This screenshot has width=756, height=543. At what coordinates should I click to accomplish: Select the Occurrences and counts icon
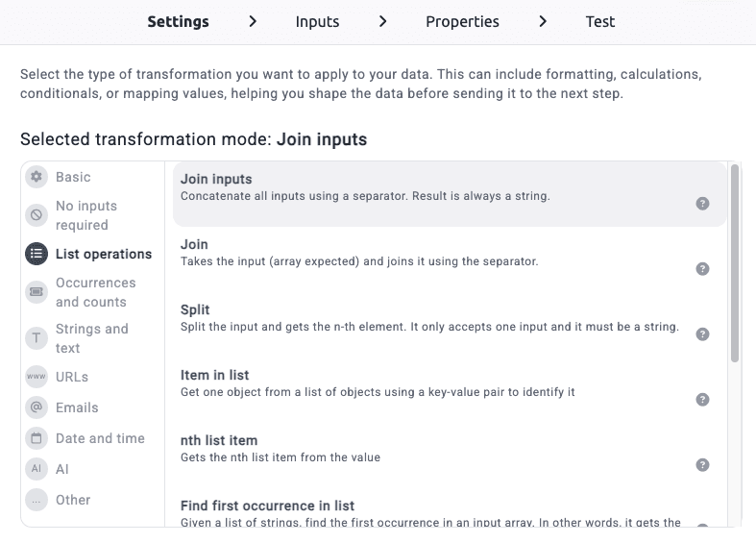pos(37,292)
